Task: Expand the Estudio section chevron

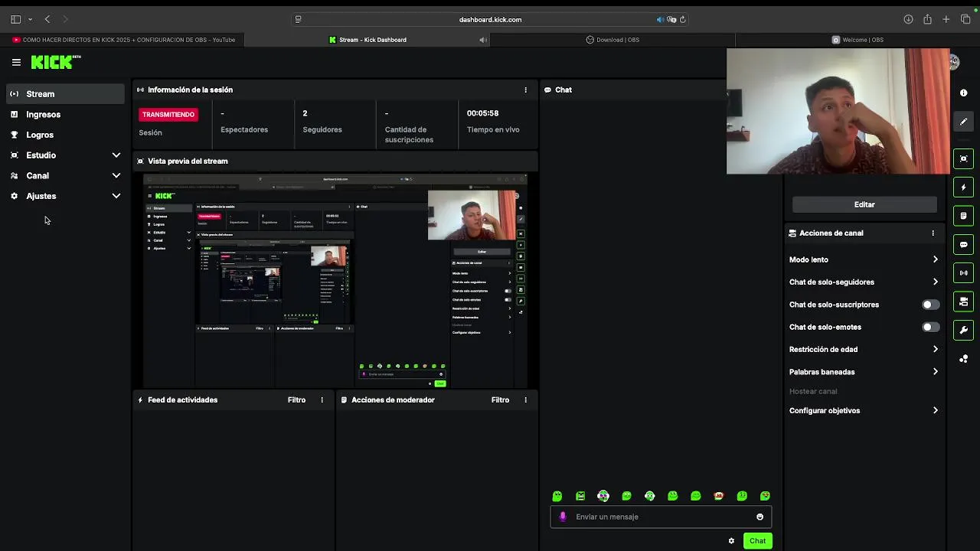Action: click(x=116, y=155)
